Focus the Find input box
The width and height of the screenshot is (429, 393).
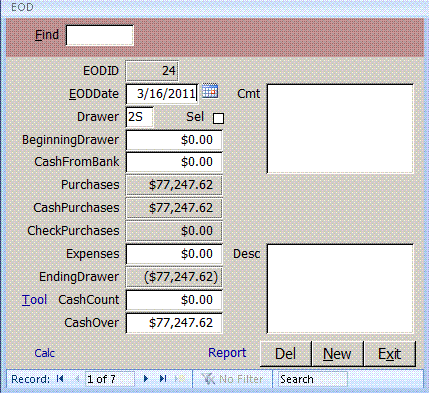pyautogui.click(x=100, y=35)
